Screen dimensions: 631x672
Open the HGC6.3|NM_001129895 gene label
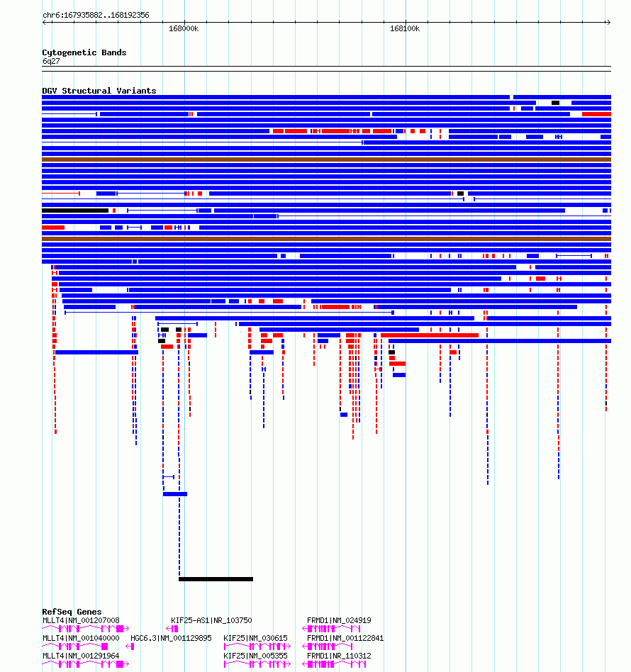(x=171, y=638)
